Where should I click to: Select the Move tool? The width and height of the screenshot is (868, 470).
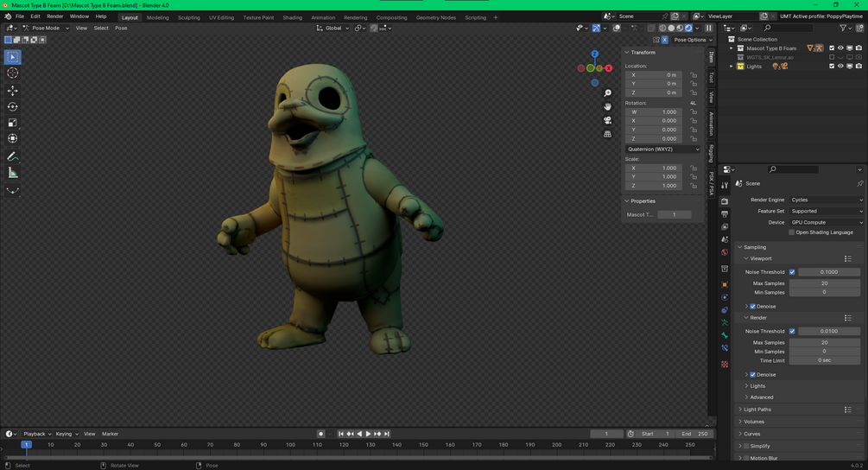click(12, 91)
